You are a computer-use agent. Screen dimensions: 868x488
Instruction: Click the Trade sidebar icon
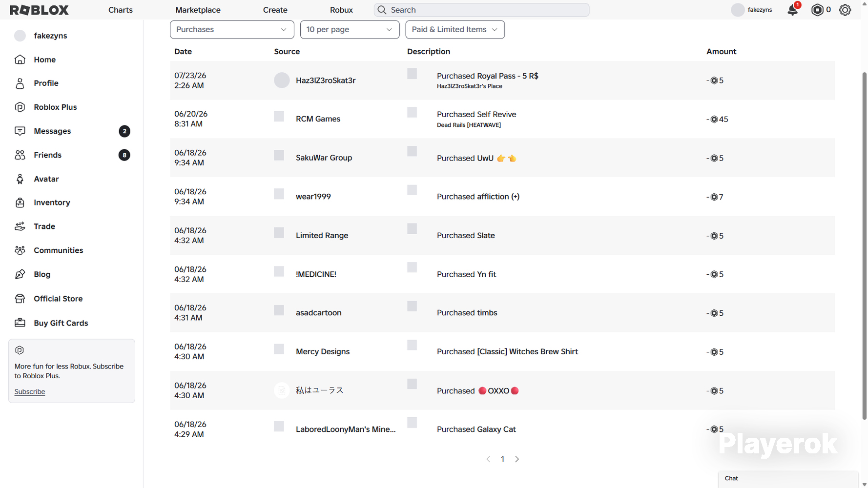(x=20, y=226)
